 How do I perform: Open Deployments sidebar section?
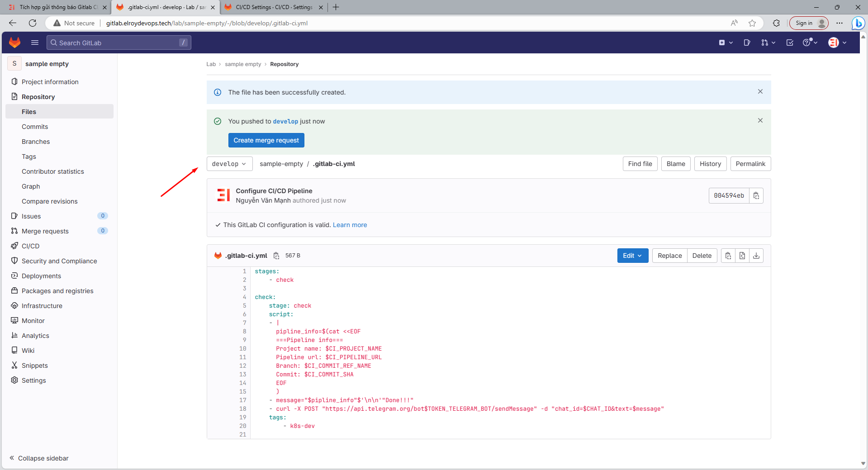pyautogui.click(x=59, y=276)
